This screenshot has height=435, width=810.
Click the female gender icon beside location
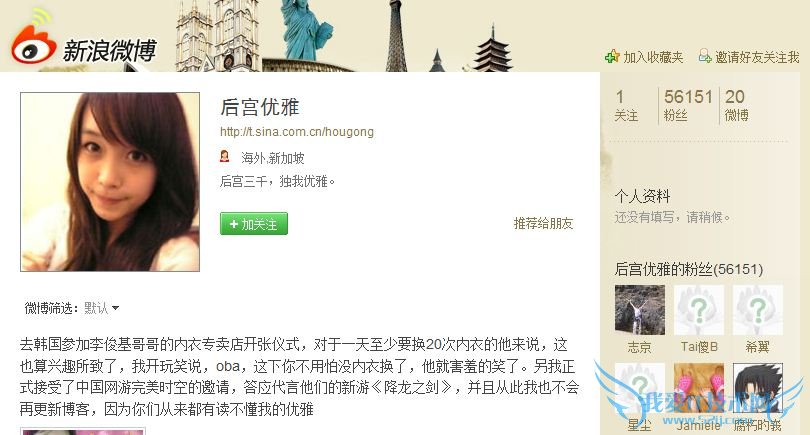(225, 156)
